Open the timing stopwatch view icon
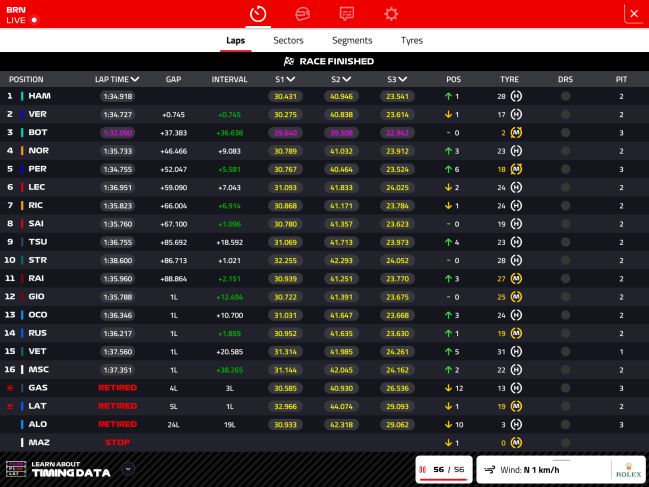The height and width of the screenshot is (487, 649). [x=258, y=13]
